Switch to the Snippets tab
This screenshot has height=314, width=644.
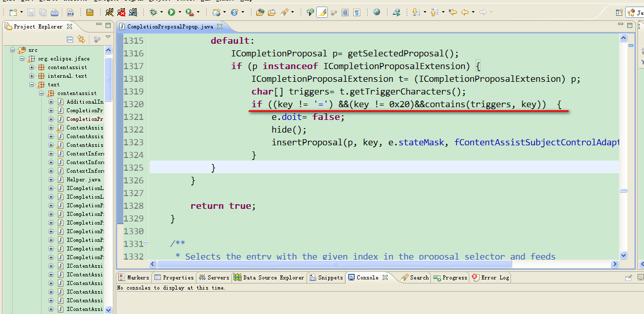[x=326, y=277]
